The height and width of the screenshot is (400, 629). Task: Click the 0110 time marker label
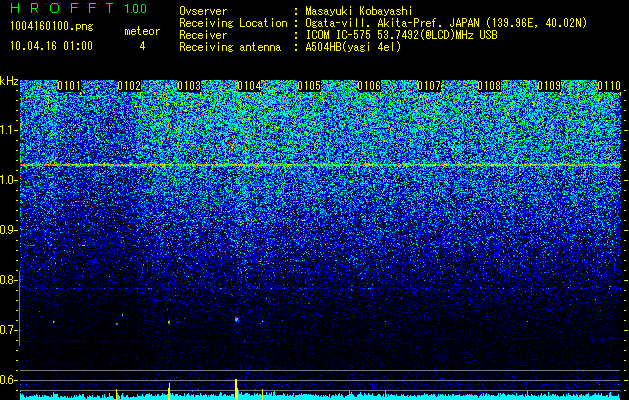[x=609, y=86]
